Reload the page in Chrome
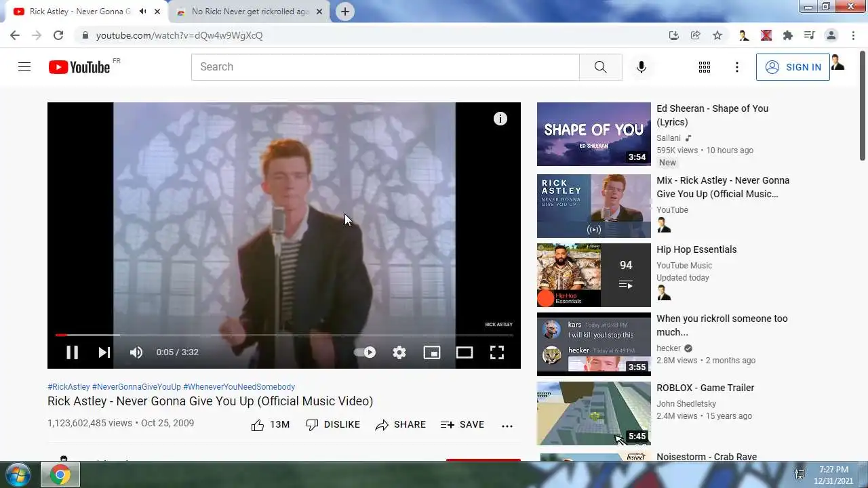The width and height of the screenshot is (868, 488). pos(58,35)
